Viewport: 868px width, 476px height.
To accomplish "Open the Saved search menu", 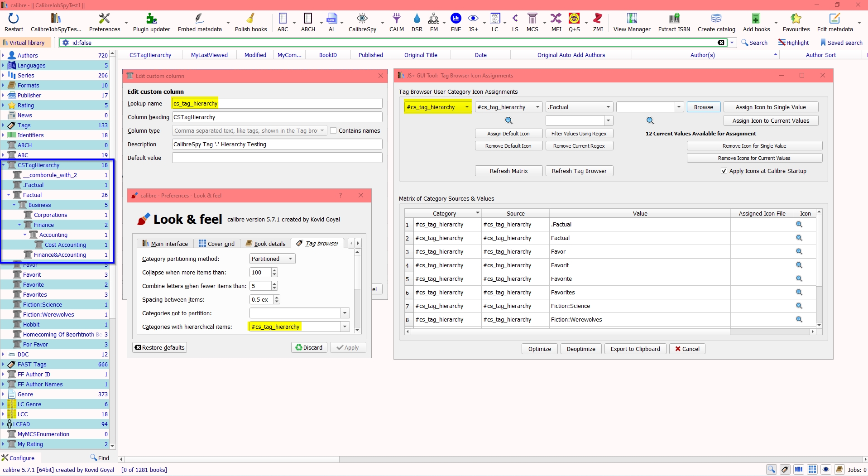I will (841, 43).
